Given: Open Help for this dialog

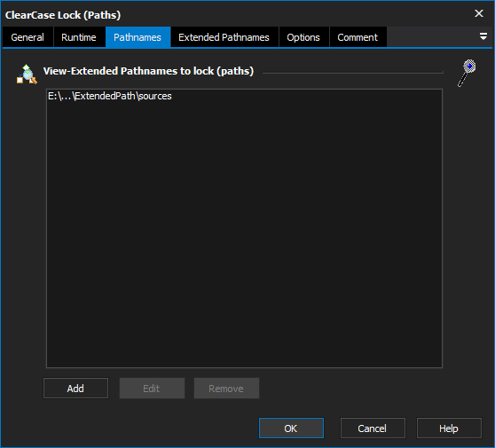Looking at the screenshot, I should tap(449, 428).
